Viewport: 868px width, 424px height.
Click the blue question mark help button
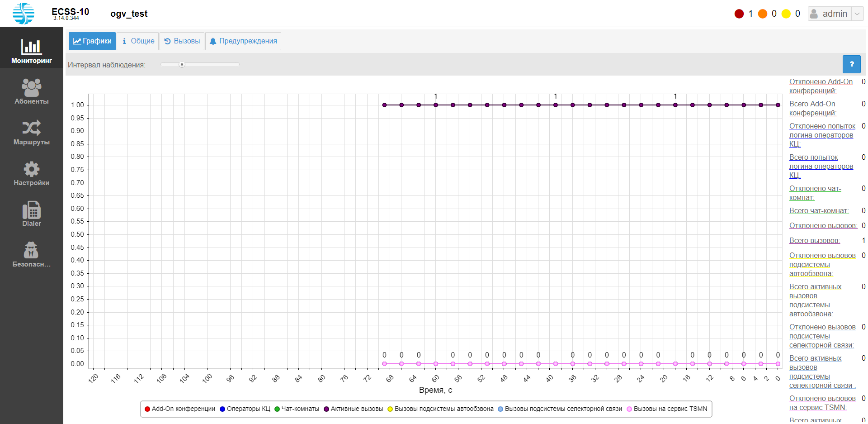click(x=851, y=64)
